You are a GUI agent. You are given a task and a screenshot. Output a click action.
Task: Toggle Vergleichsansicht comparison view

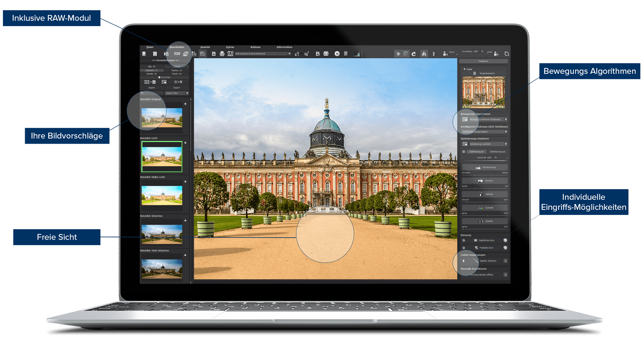[484, 73]
